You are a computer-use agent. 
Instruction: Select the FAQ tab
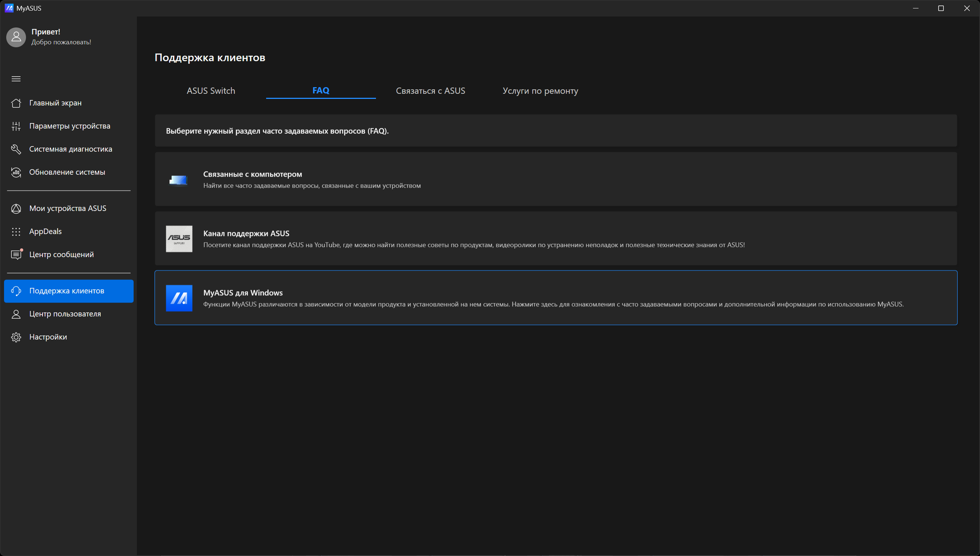coord(321,91)
